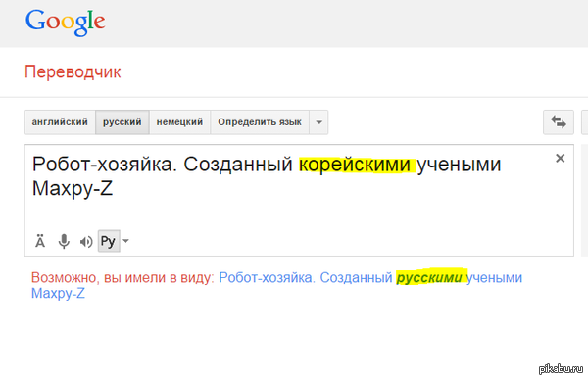Choose Определить язык option
Viewport: 588px width, 380px height.
click(x=260, y=122)
